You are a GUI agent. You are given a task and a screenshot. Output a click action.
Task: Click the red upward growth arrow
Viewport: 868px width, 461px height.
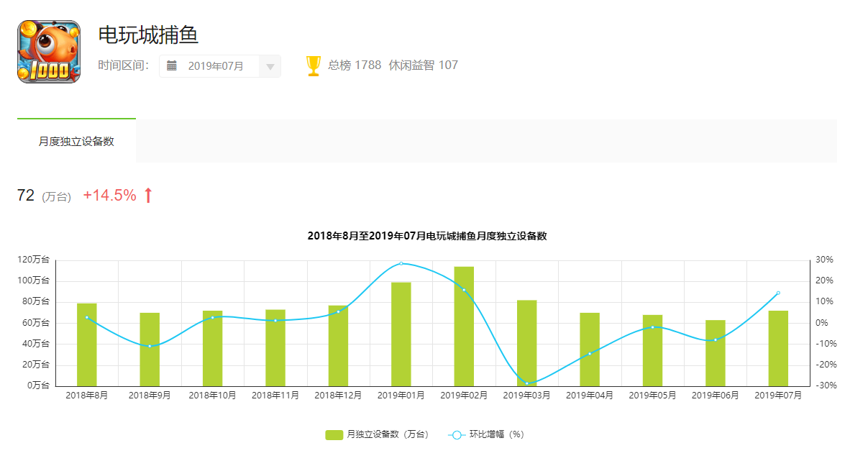pos(148,196)
